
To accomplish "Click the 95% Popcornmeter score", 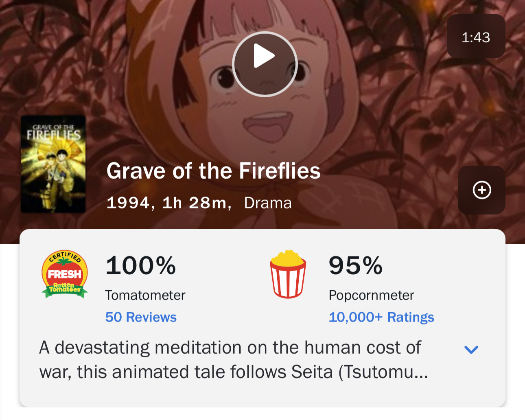I will [356, 265].
